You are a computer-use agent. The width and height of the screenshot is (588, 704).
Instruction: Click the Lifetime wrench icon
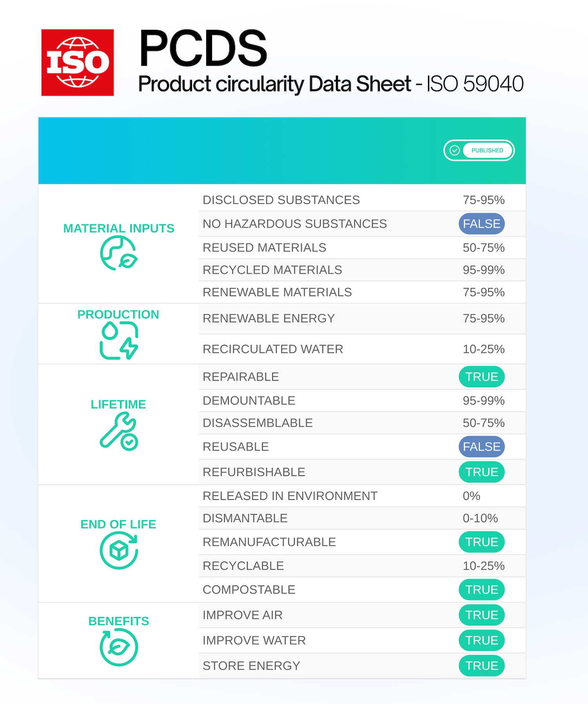click(x=119, y=431)
